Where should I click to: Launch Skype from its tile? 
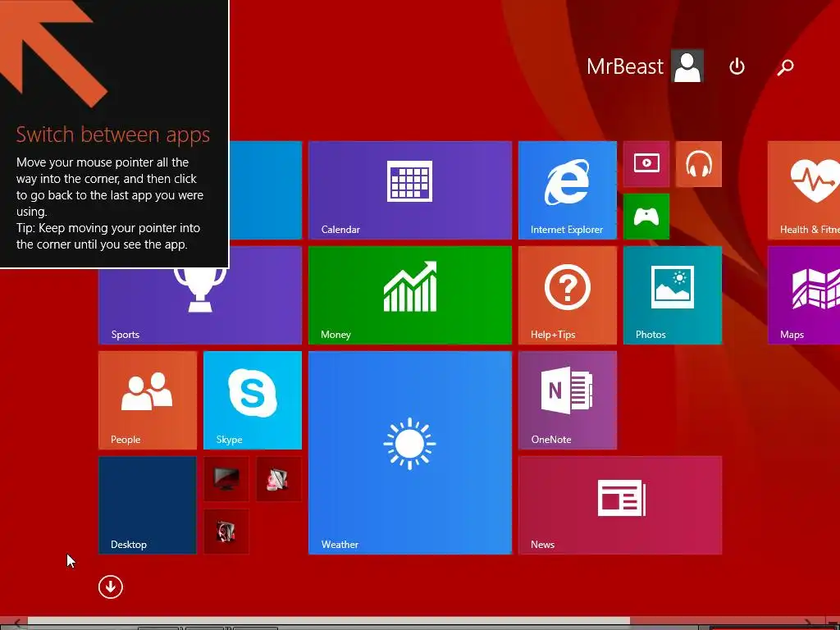click(x=253, y=400)
